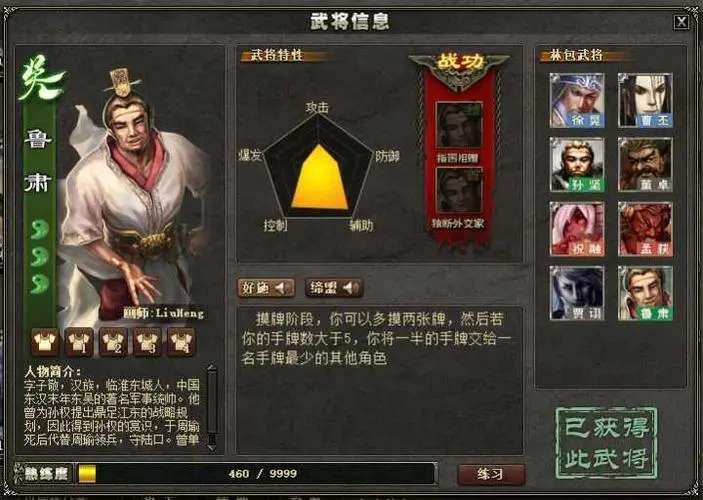Play the 好施 skill voice
Viewport: 703px width, 500px height.
(x=266, y=288)
